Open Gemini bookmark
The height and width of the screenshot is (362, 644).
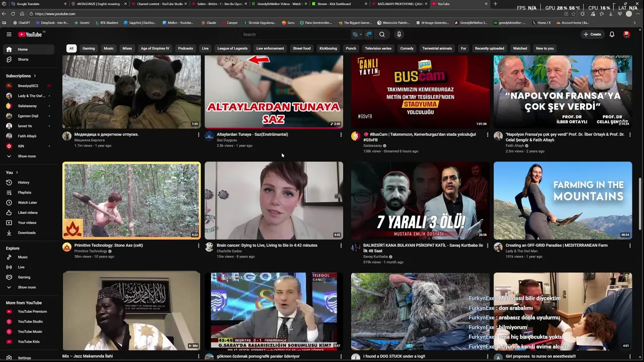tap(82, 23)
